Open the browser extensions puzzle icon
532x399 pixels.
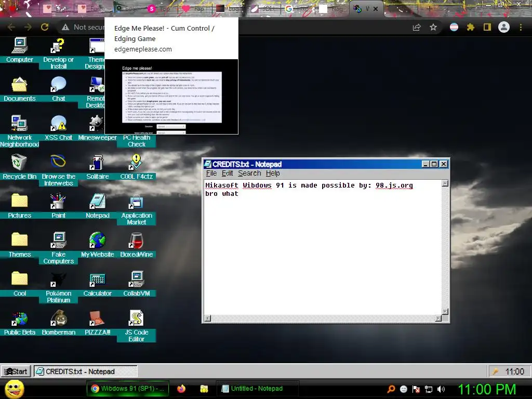470,27
